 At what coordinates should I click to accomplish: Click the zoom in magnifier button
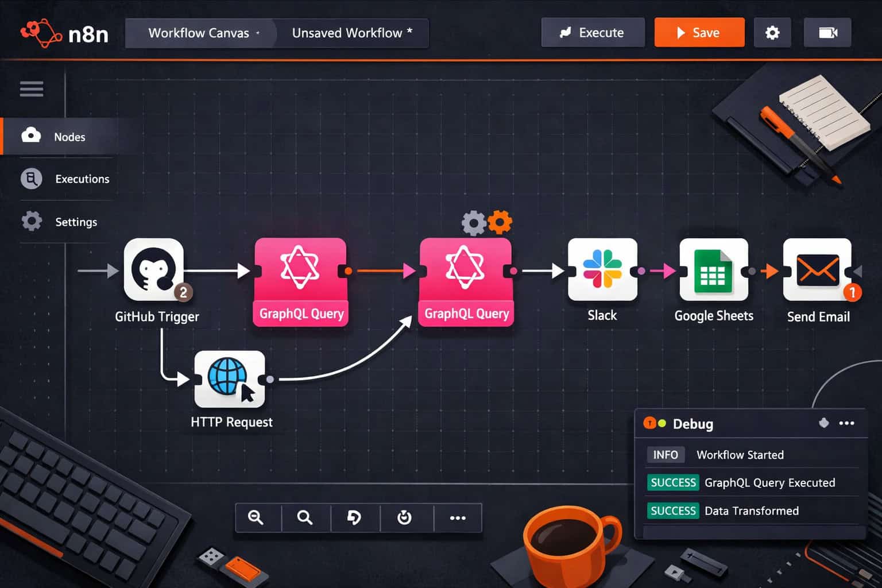coord(256,517)
